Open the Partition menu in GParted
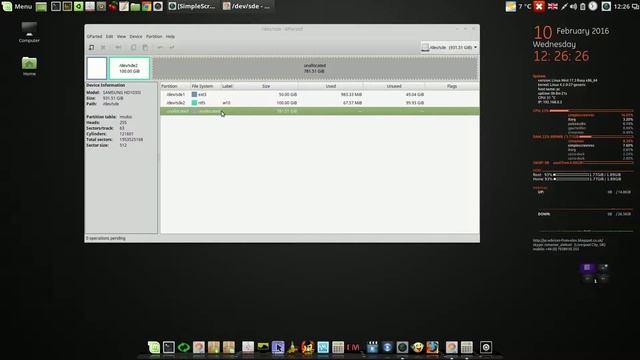Image resolution: width=640 pixels, height=360 pixels. click(154, 36)
